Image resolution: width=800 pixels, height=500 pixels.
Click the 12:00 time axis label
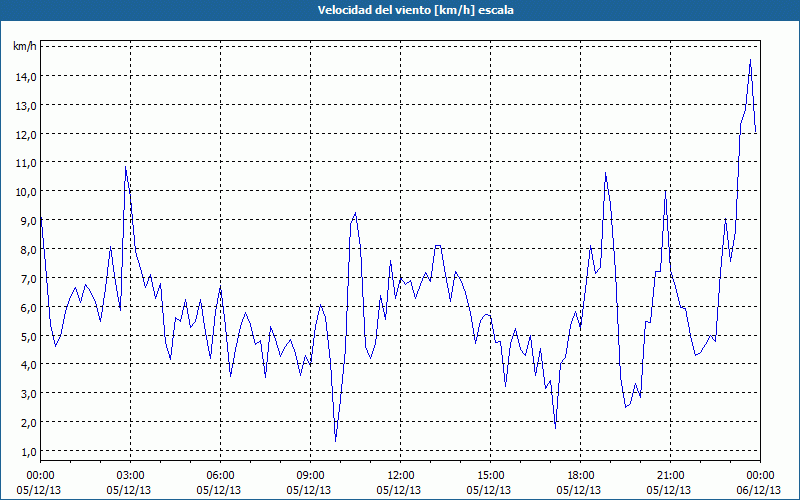click(401, 476)
